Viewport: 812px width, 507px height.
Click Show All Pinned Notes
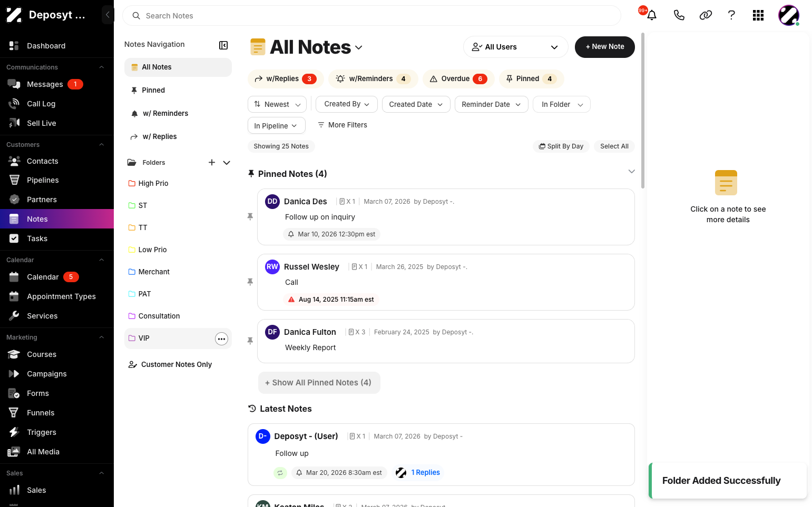[319, 383]
